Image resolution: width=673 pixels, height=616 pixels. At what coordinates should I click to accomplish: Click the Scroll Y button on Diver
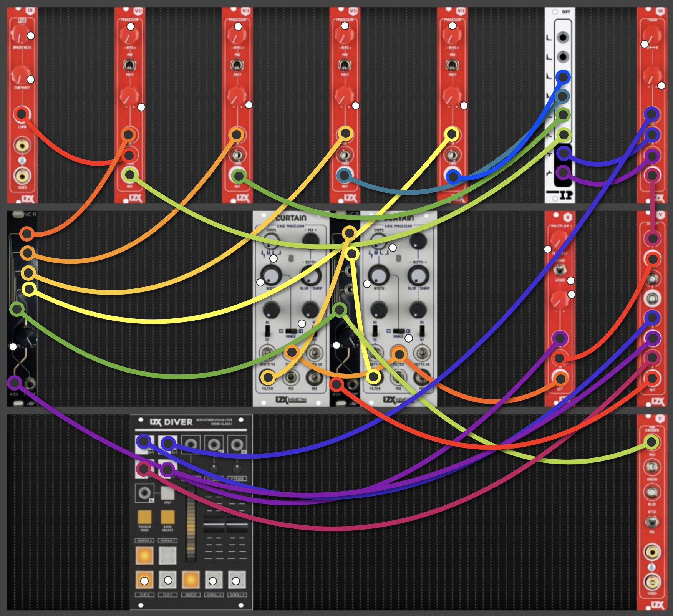point(237,580)
